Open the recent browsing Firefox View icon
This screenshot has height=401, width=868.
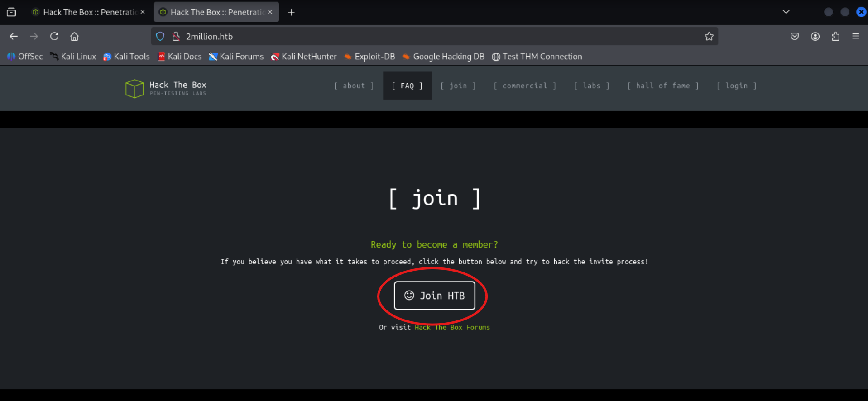11,12
